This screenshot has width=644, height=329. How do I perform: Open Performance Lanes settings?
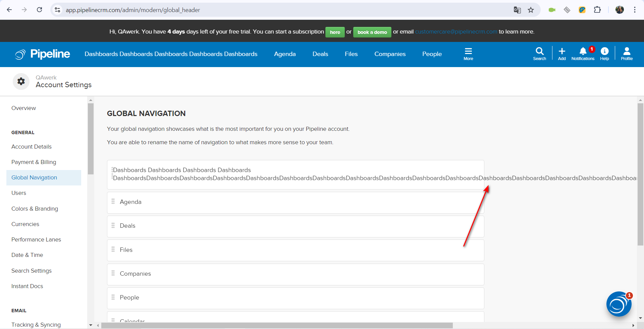point(36,239)
